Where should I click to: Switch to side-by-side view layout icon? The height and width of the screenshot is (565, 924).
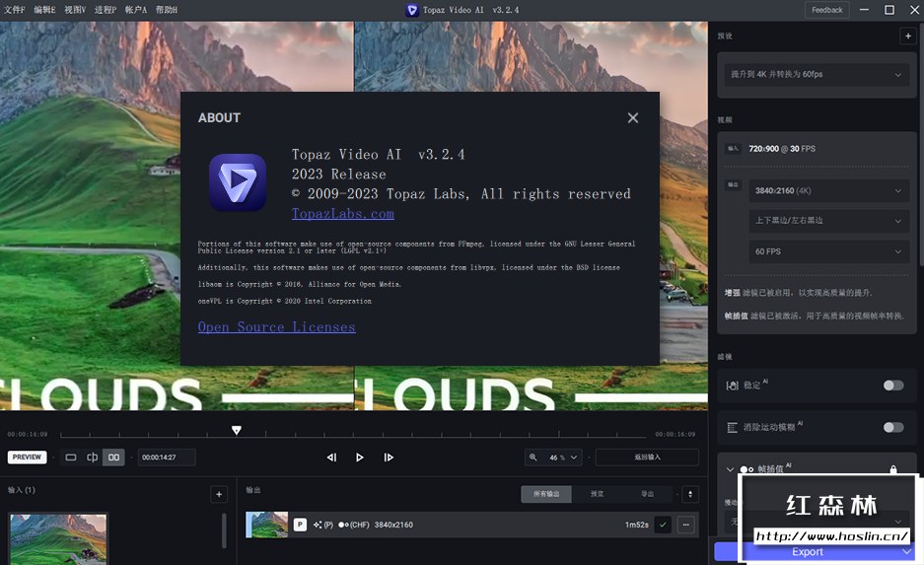[113, 458]
